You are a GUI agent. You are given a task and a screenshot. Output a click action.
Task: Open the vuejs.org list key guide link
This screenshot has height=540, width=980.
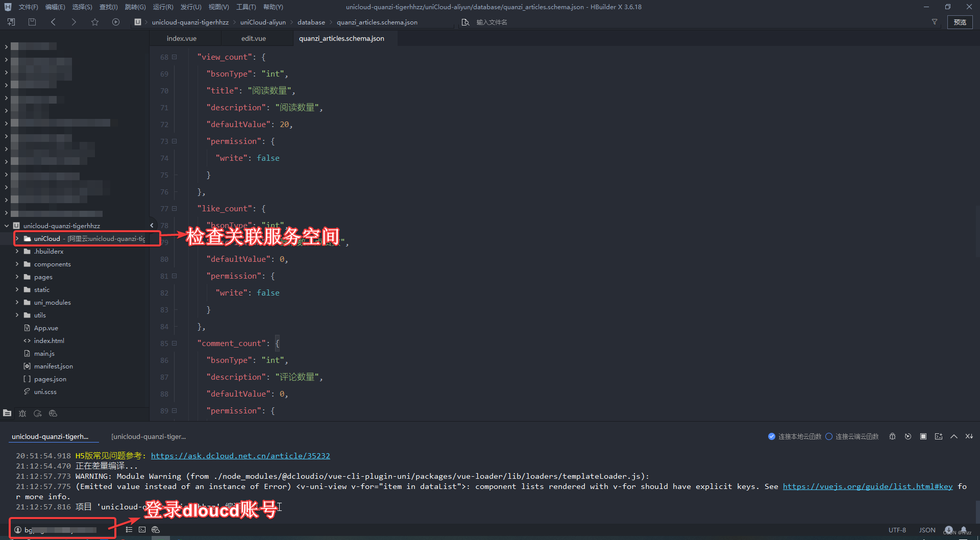[868, 486]
